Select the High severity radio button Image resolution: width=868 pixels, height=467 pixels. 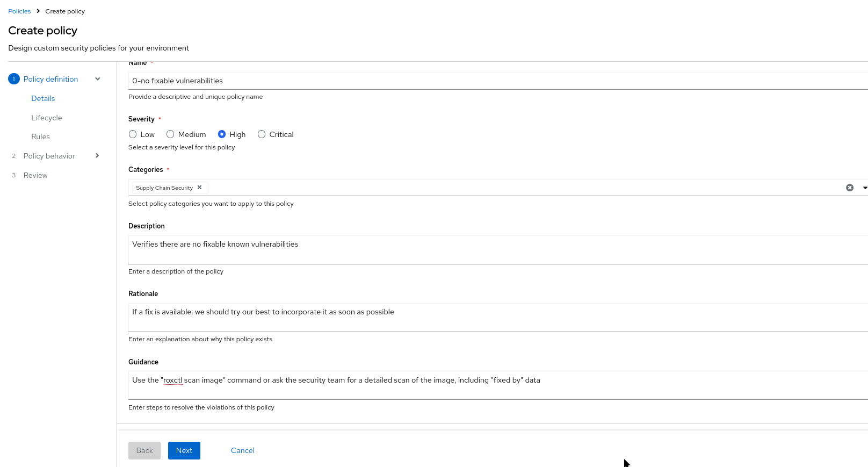[x=222, y=134]
